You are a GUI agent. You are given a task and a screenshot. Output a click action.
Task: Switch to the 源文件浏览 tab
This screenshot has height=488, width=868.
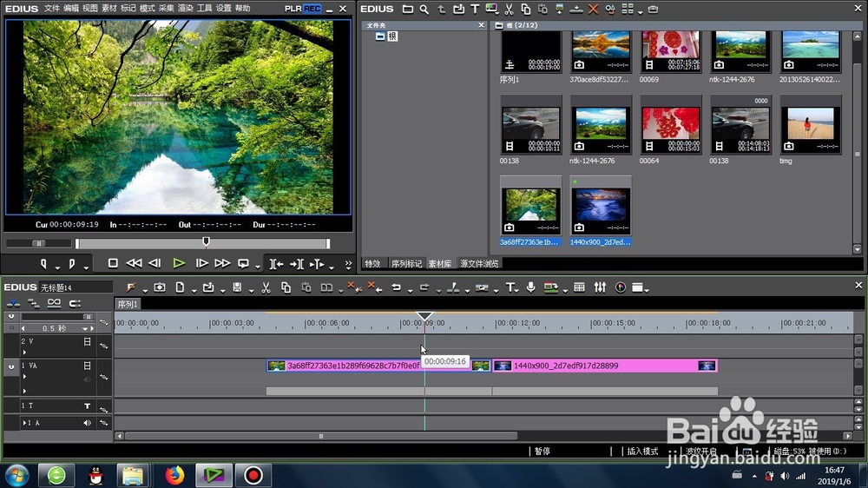click(x=479, y=264)
